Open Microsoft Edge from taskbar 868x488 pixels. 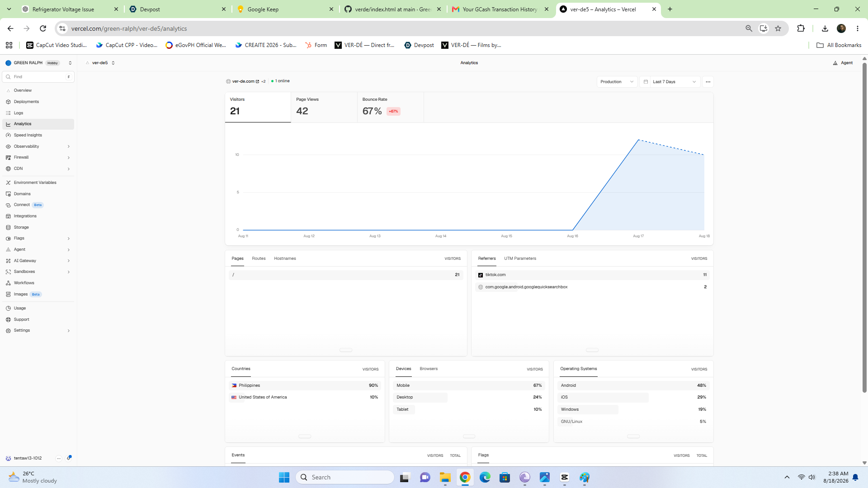point(485,477)
